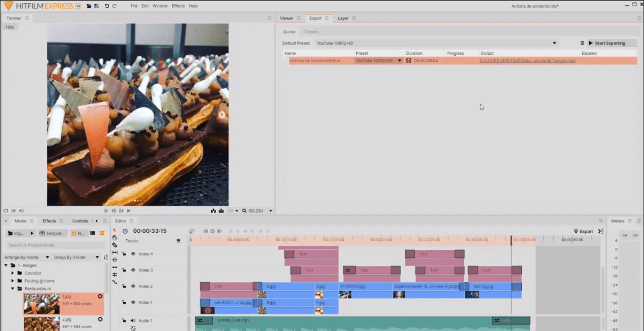Hide the Video 2 track
The height and width of the screenshot is (331, 644).
coord(133,286)
